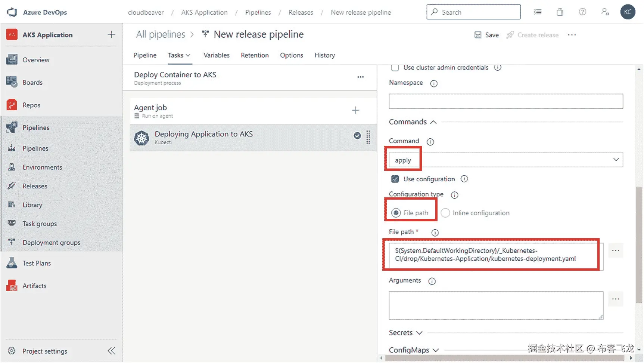Click the Create release button
The image size is (644, 363).
(x=532, y=35)
